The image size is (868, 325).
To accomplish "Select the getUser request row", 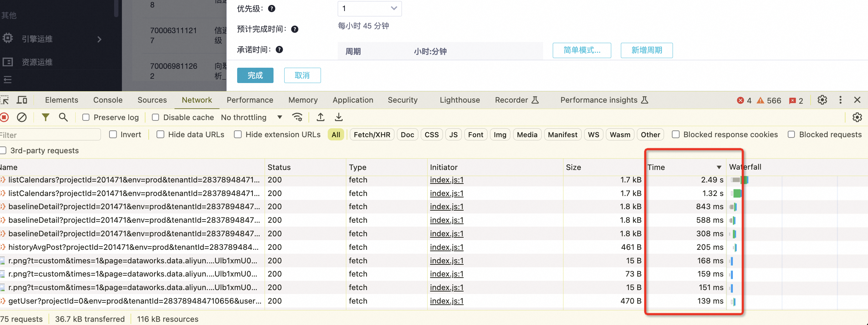I will pyautogui.click(x=434, y=301).
